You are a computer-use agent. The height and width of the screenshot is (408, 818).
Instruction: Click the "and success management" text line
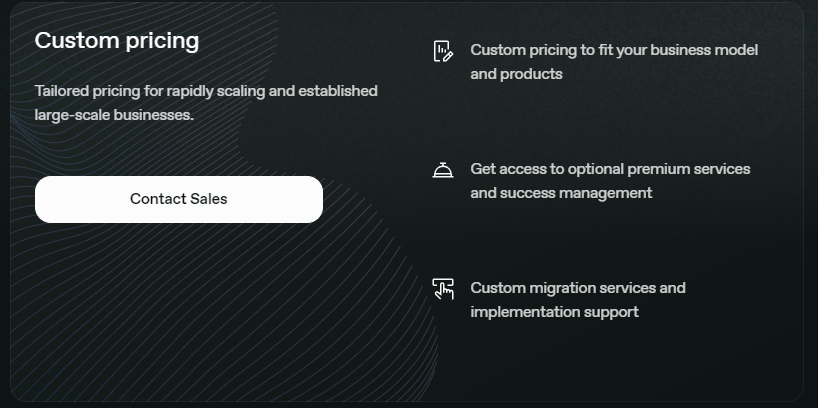tap(561, 193)
